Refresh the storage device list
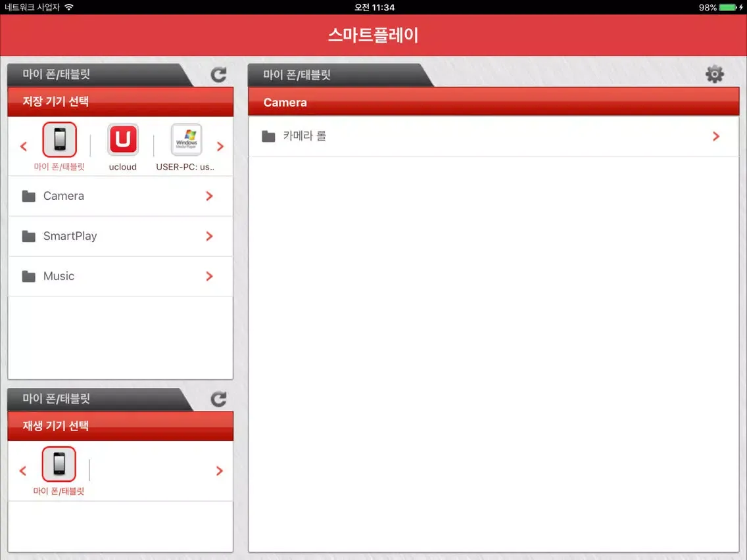 (219, 74)
